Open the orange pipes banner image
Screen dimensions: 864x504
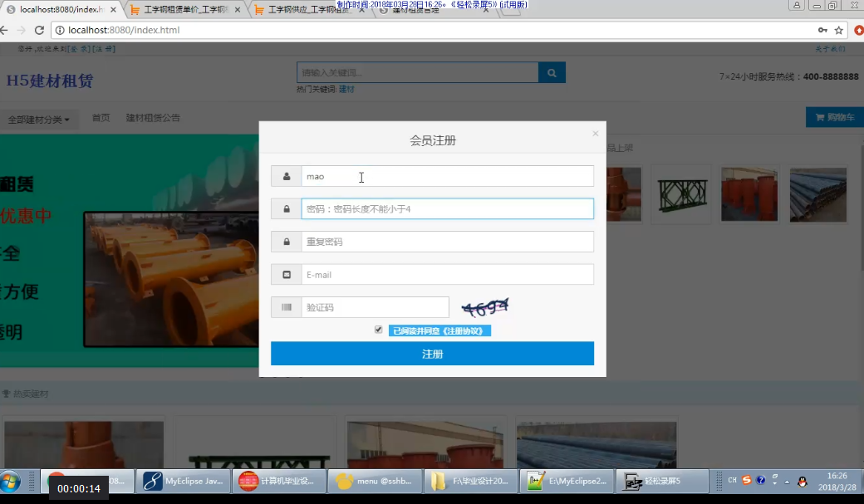click(171, 280)
